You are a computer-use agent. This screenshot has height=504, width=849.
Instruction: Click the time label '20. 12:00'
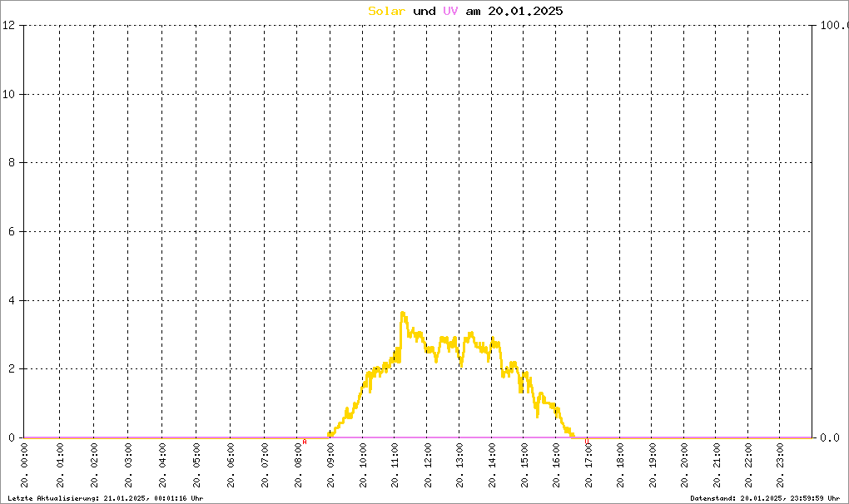click(x=428, y=466)
